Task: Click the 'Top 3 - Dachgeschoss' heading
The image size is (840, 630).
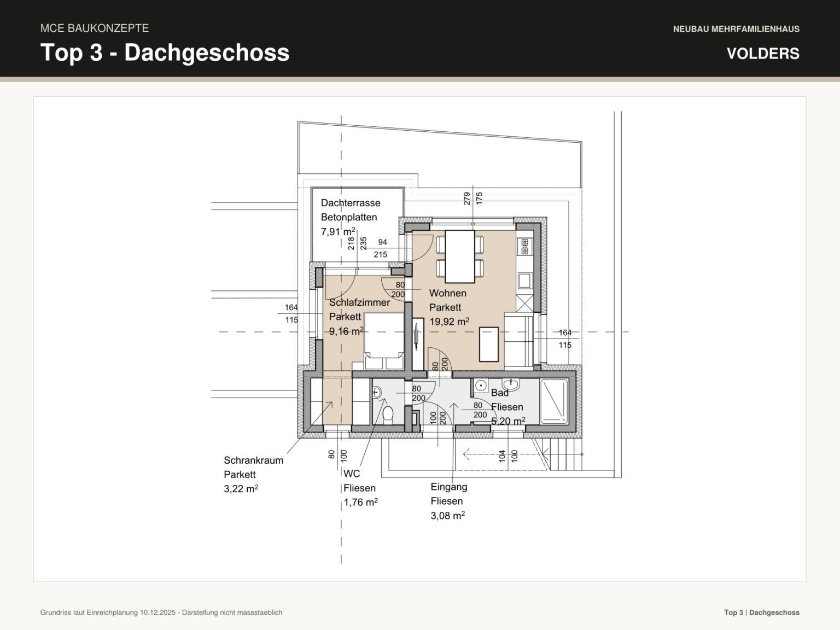Action: coord(165,52)
